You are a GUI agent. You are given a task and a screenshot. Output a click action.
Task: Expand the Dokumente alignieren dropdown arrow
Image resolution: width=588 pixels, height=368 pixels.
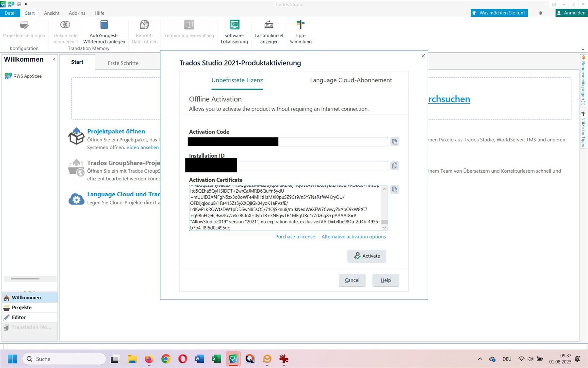(77, 42)
